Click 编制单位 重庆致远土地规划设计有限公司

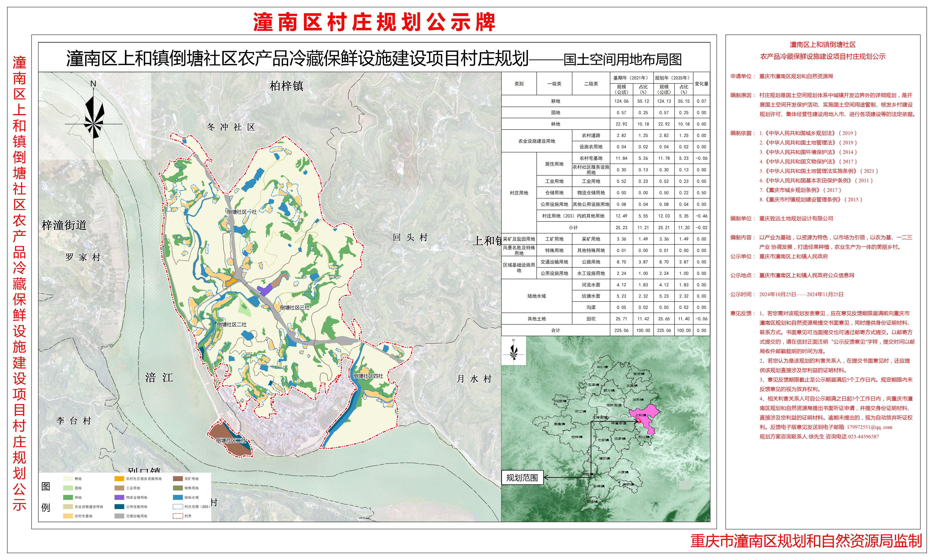796,218
